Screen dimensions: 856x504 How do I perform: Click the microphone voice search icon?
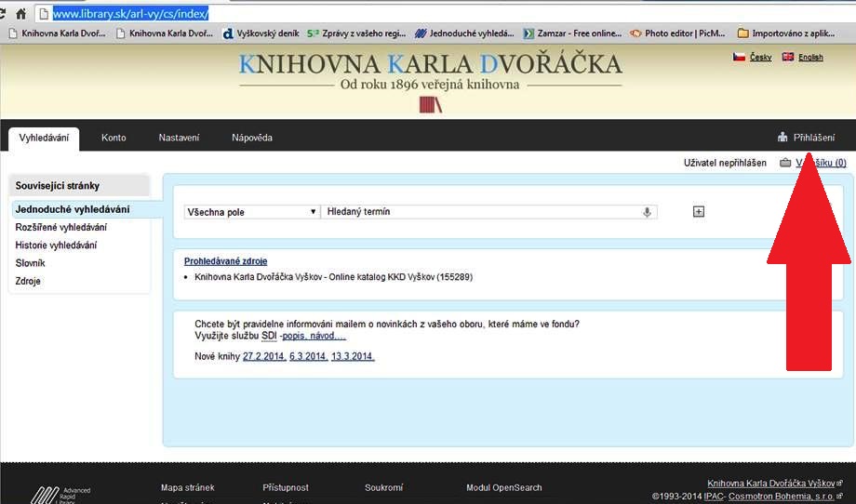tap(647, 212)
